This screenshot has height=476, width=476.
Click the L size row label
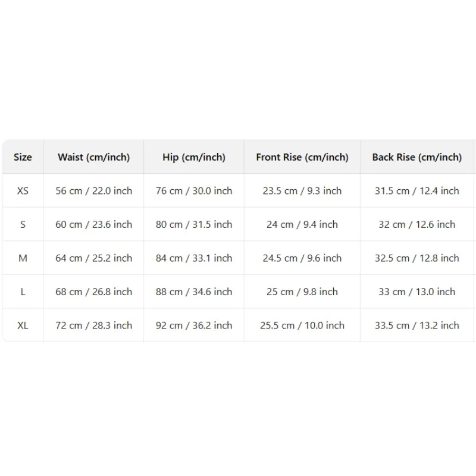tap(23, 292)
